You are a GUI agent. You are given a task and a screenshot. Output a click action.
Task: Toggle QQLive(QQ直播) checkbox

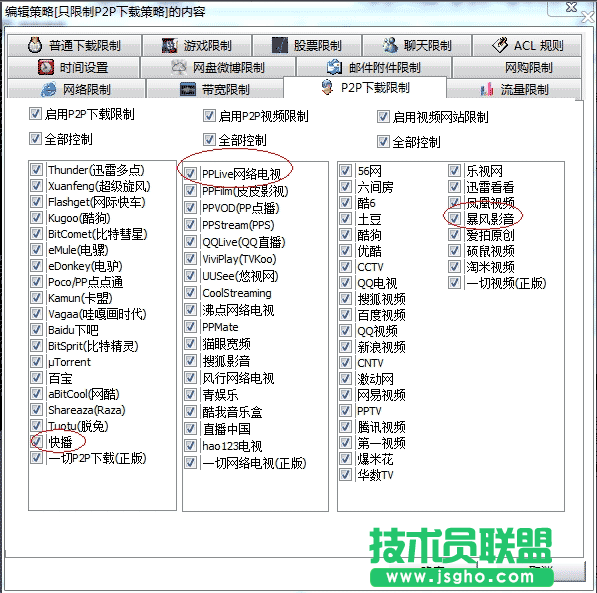(x=190, y=241)
